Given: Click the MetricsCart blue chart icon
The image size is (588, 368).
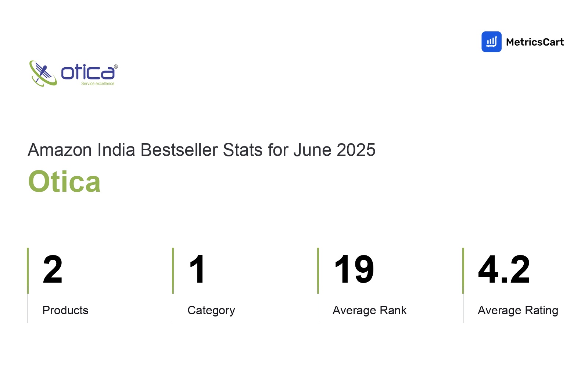Looking at the screenshot, I should [x=491, y=42].
